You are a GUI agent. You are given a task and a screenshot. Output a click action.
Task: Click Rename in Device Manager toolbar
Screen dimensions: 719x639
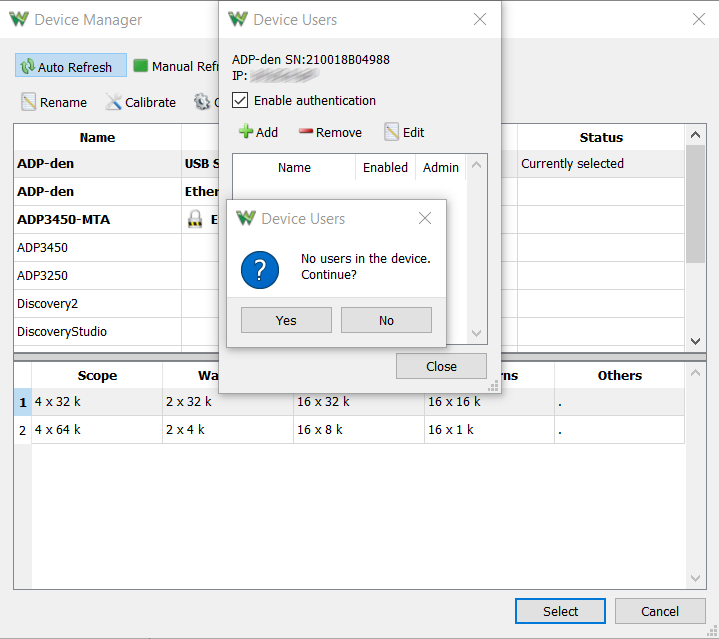tap(54, 102)
